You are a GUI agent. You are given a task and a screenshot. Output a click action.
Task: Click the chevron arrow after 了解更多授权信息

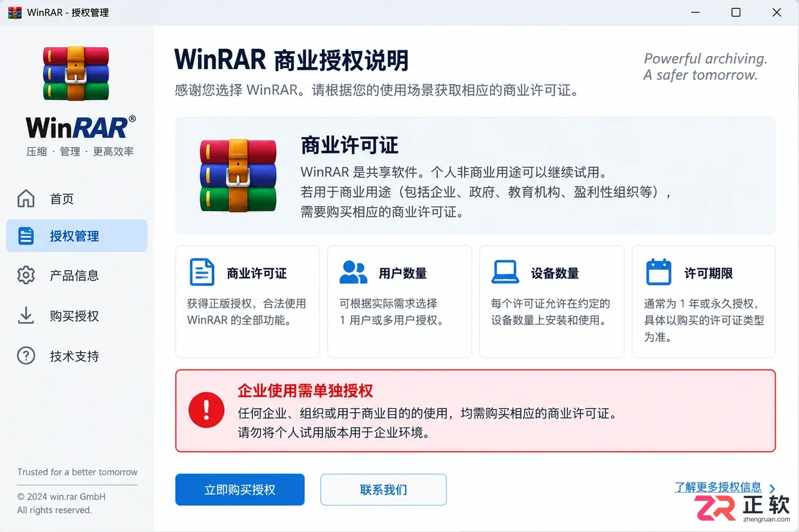coord(772,489)
